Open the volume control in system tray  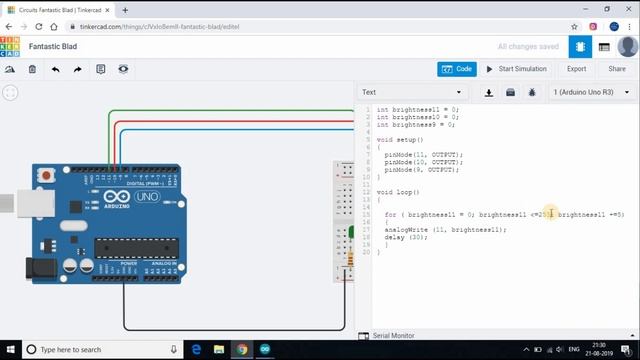(560, 350)
